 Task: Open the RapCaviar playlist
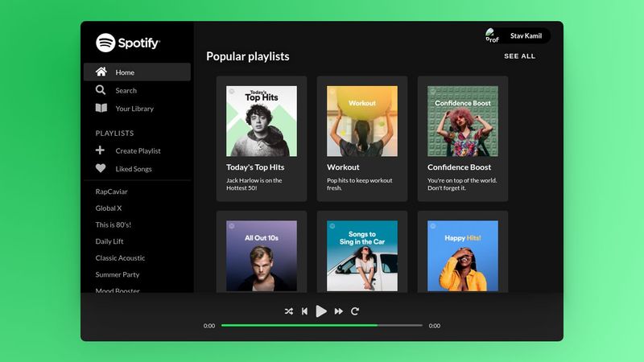pos(111,191)
